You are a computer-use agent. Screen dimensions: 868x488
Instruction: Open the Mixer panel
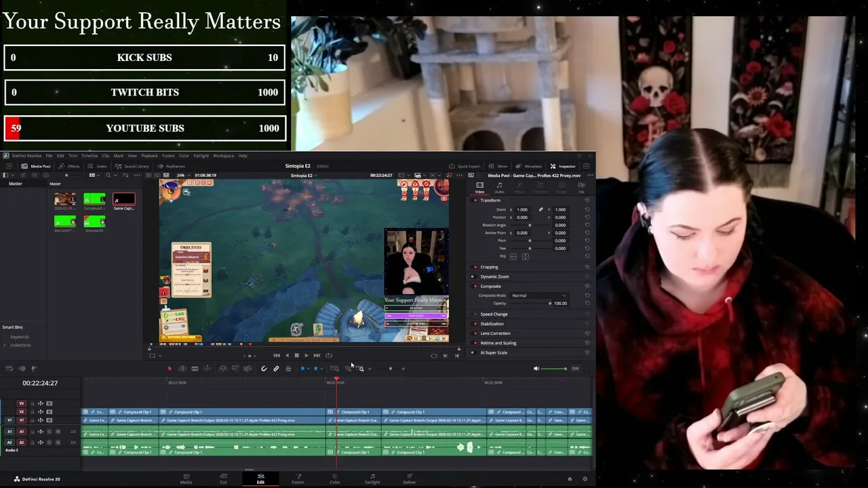point(498,166)
